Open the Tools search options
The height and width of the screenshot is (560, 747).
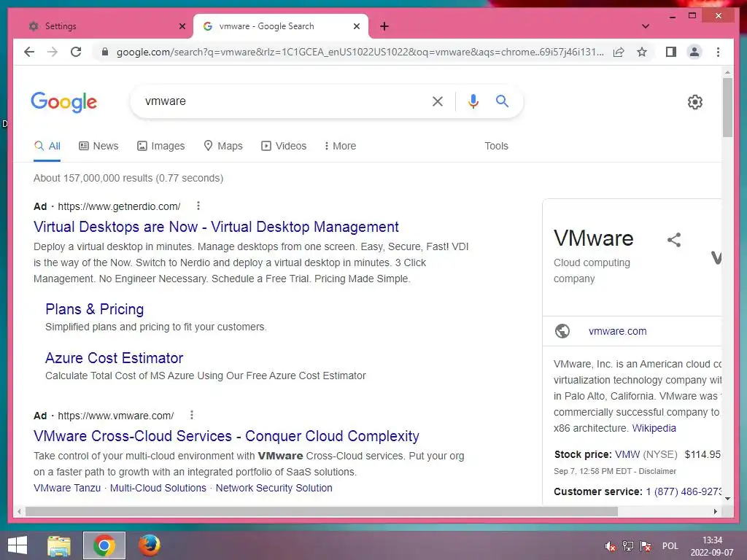click(496, 146)
